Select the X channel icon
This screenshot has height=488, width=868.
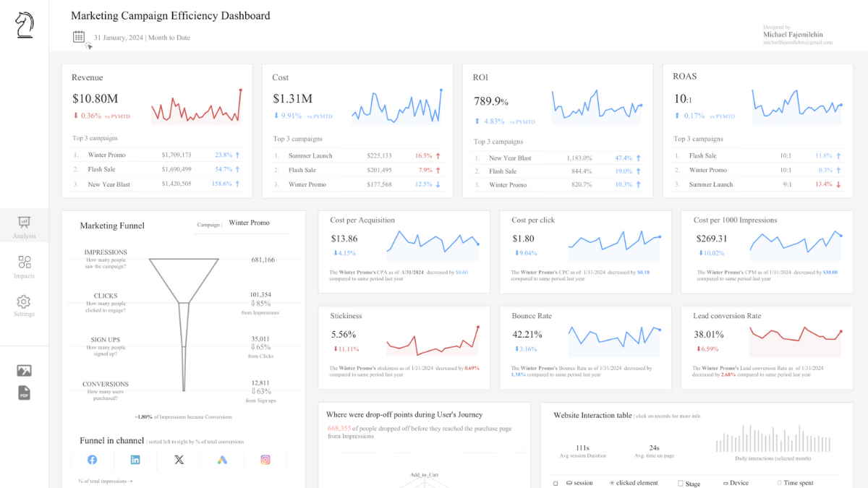click(x=179, y=459)
